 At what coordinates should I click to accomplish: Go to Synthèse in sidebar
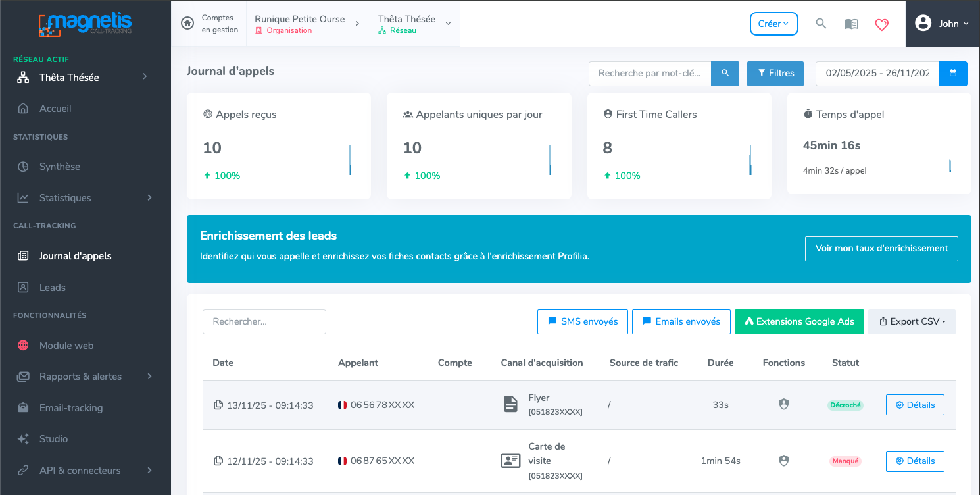59,167
